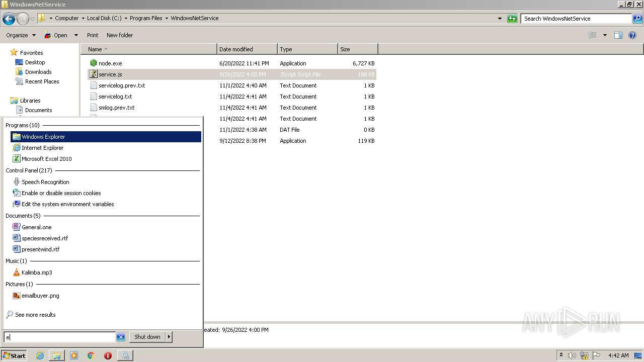Sort by Type column header
The width and height of the screenshot is (644, 362).
(307, 49)
